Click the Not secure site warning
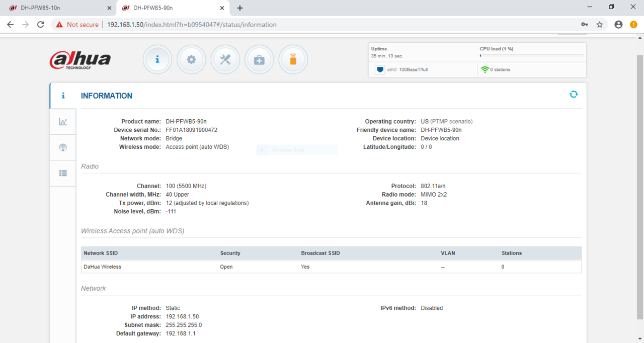 pos(77,25)
